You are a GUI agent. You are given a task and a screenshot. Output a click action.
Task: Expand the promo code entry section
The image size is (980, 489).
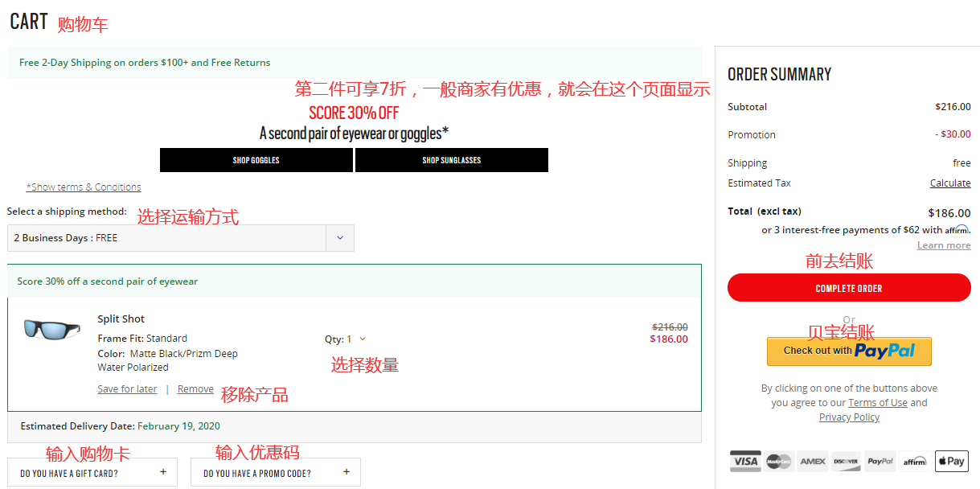[276, 473]
